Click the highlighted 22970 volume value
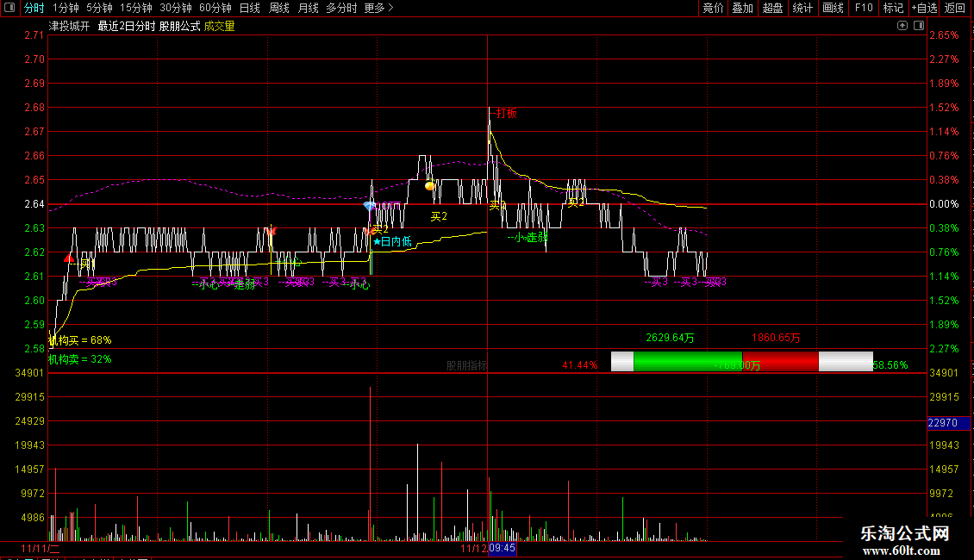The image size is (974, 560). [x=948, y=423]
